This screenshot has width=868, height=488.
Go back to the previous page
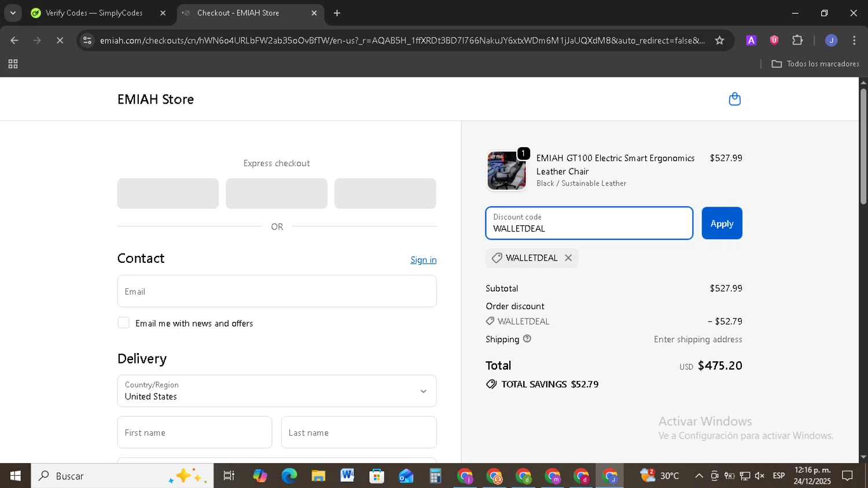(x=14, y=41)
